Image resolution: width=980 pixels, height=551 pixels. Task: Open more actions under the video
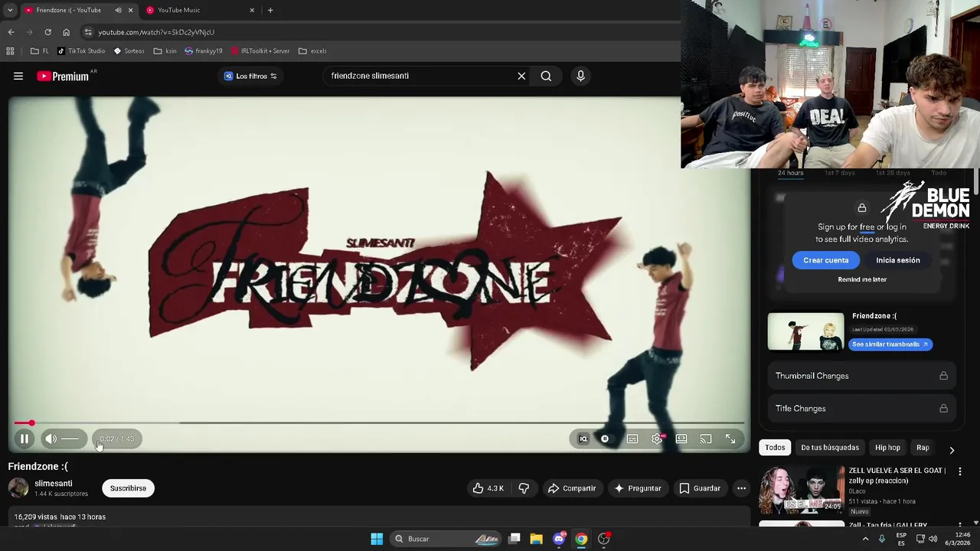point(741,488)
